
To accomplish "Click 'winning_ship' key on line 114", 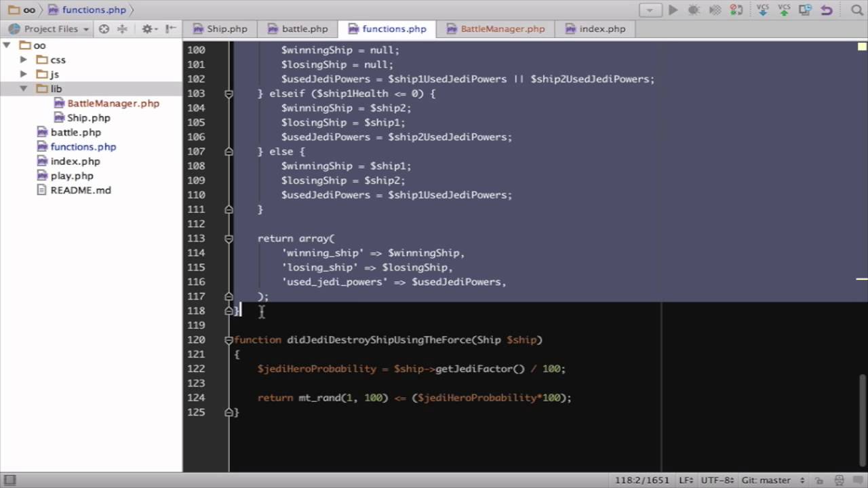I will (x=323, y=253).
